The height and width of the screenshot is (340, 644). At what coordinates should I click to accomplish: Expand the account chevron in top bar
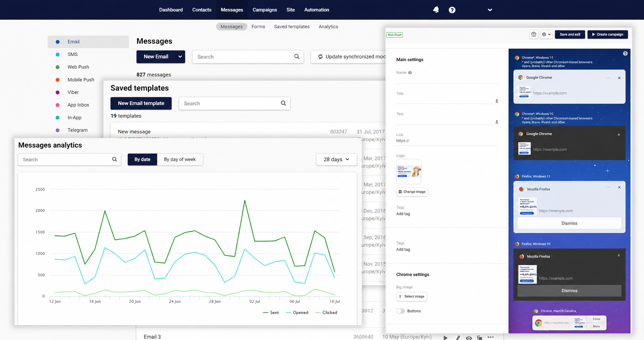pyautogui.click(x=490, y=10)
